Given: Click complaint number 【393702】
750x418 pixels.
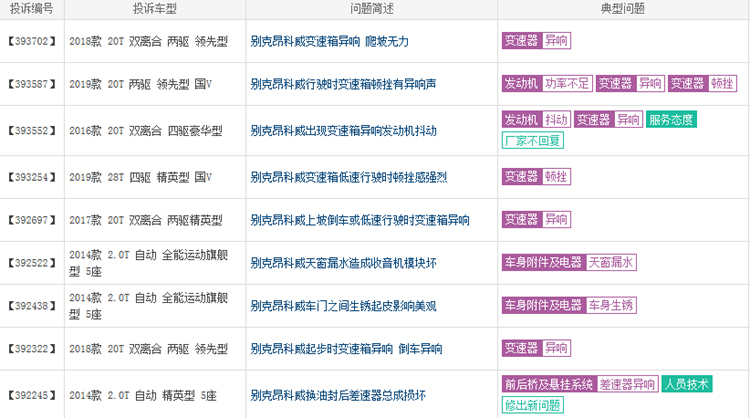Looking at the screenshot, I should [32, 42].
